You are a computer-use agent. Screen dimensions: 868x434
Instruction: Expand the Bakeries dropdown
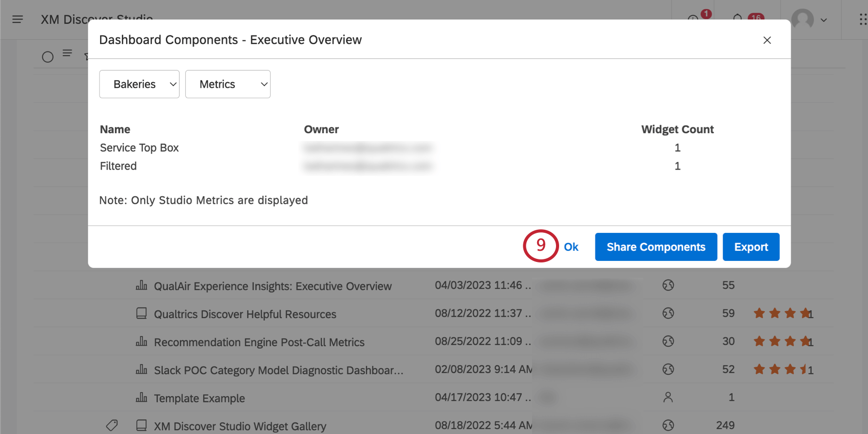pos(139,84)
